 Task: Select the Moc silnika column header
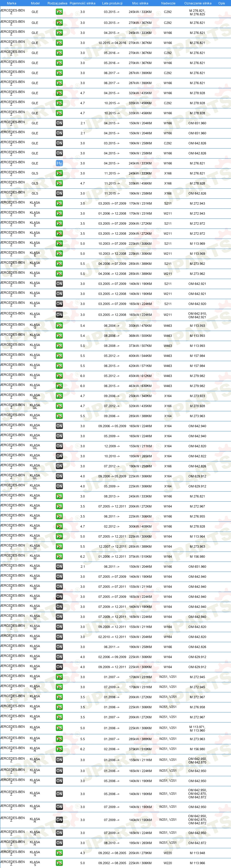tap(140, 3)
